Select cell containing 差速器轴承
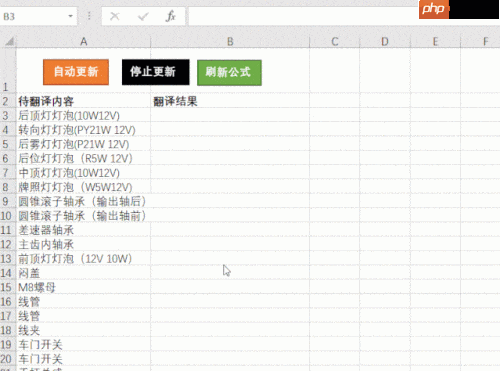The width and height of the screenshot is (500, 371). pyautogui.click(x=83, y=230)
